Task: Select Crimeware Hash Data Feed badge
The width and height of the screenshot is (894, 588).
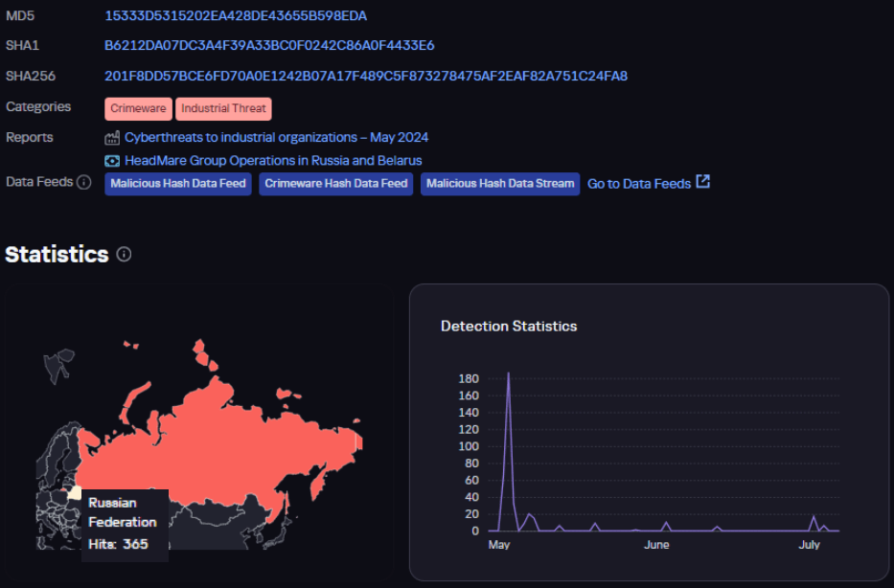Action: [335, 184]
